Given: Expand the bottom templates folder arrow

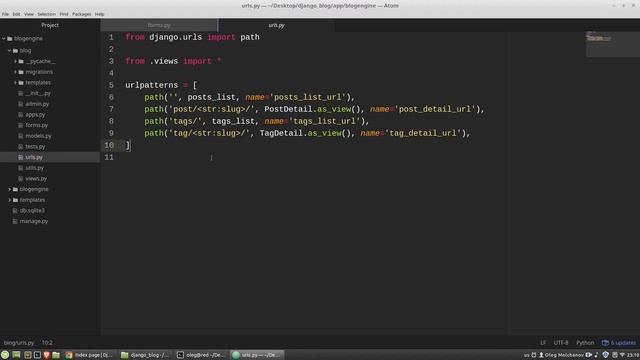Looking at the screenshot, I should (9, 200).
